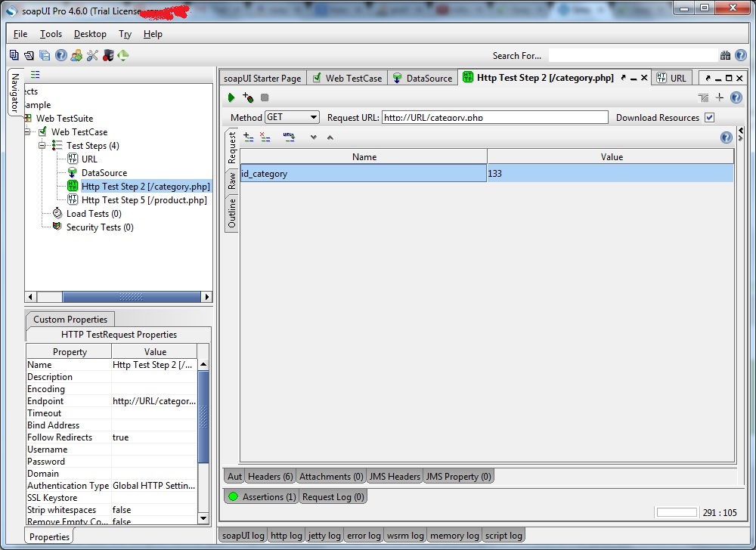This screenshot has width=756, height=550.
Task: Click the editor split collapse arrows on right edge
Action: [x=741, y=134]
